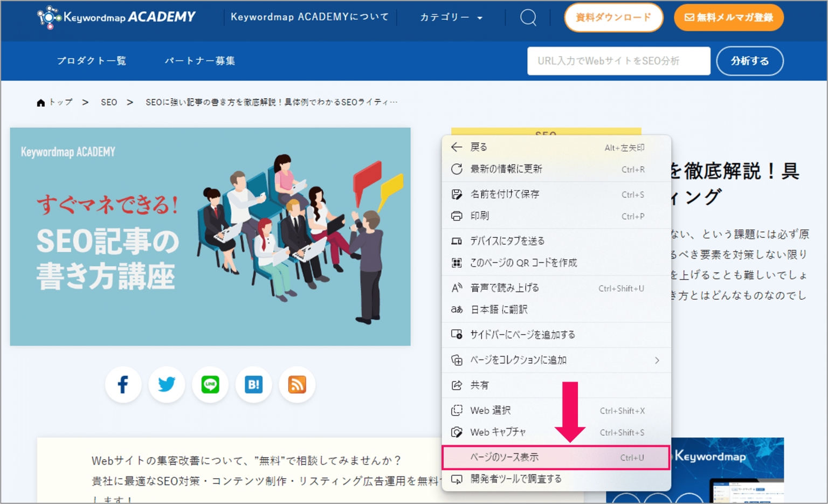Click the send-tab-to-device icon
This screenshot has width=828, height=504.
(457, 241)
